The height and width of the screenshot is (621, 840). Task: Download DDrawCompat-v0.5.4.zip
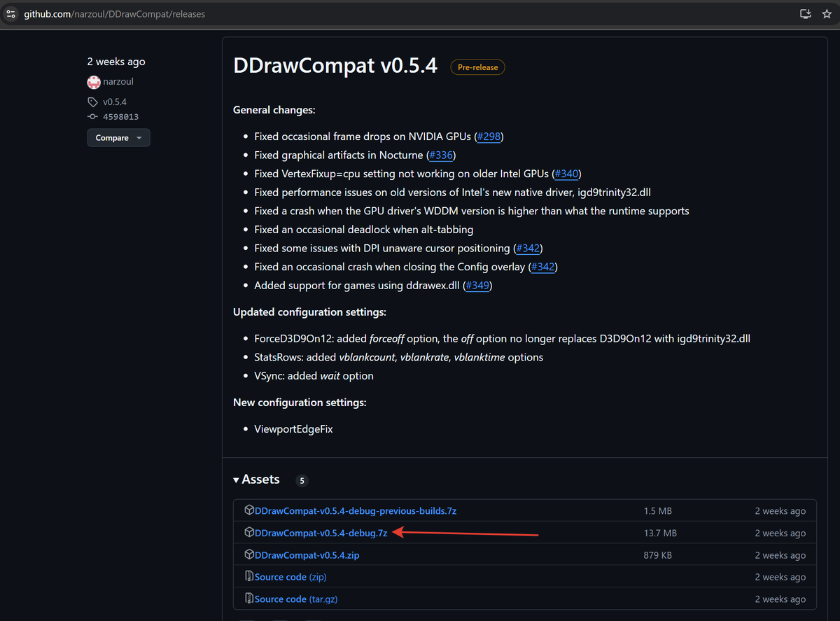pyautogui.click(x=307, y=555)
